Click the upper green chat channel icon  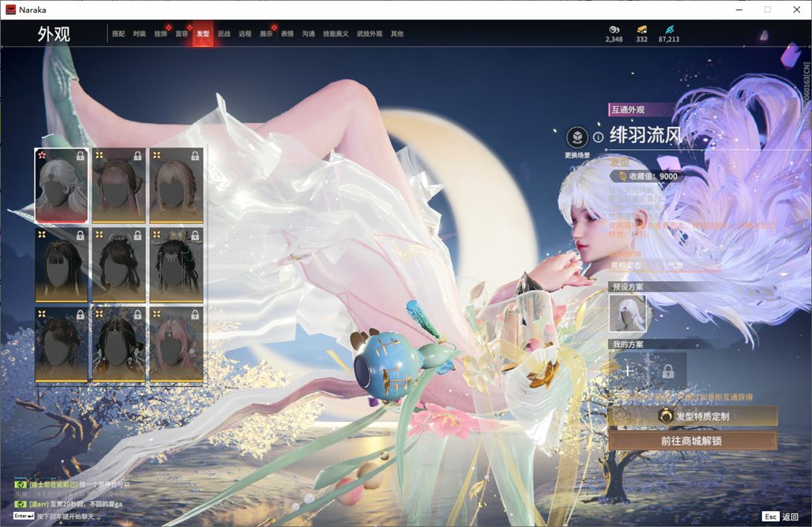(20, 485)
